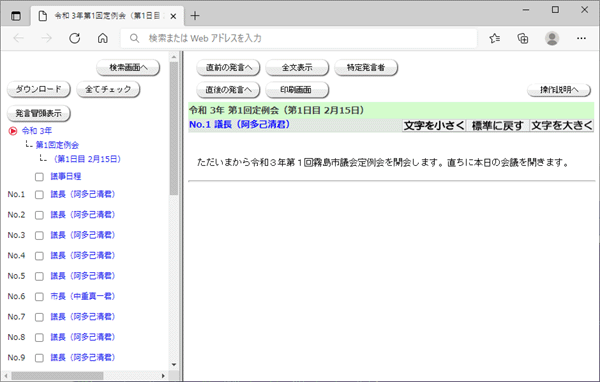Go to previous statement 直前の発言へ
Image resolution: width=600 pixels, height=382 pixels.
(x=228, y=68)
